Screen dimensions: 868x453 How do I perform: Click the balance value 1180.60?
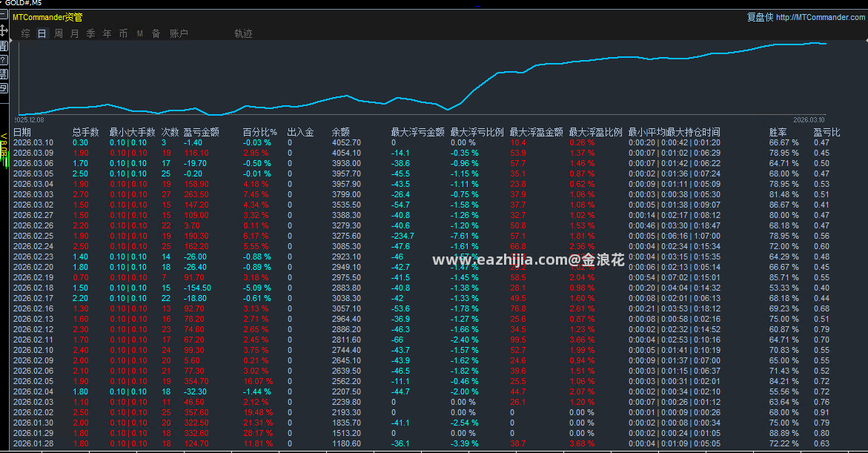click(x=346, y=443)
